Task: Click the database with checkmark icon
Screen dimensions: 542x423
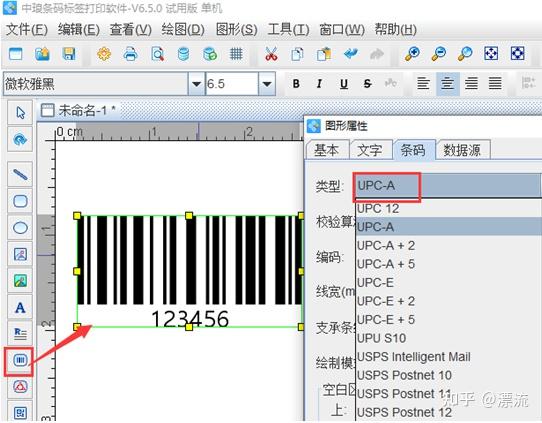Action: click(x=210, y=54)
